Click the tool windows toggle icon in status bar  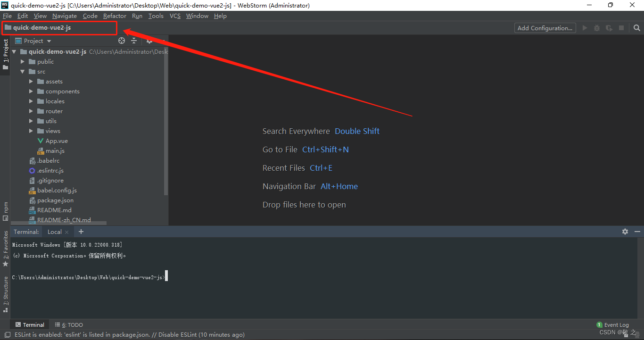tap(8, 335)
